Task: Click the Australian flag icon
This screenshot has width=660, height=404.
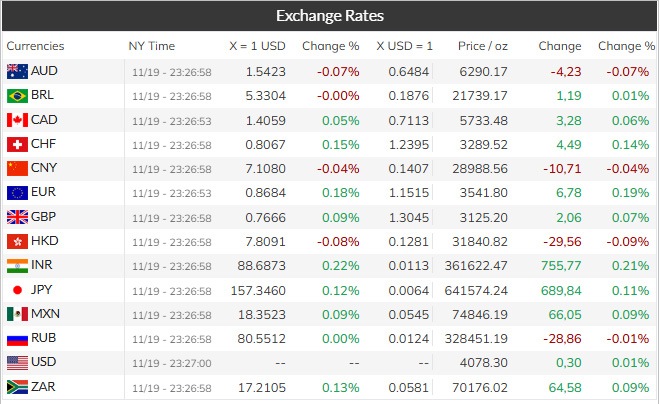Action: pyautogui.click(x=17, y=71)
